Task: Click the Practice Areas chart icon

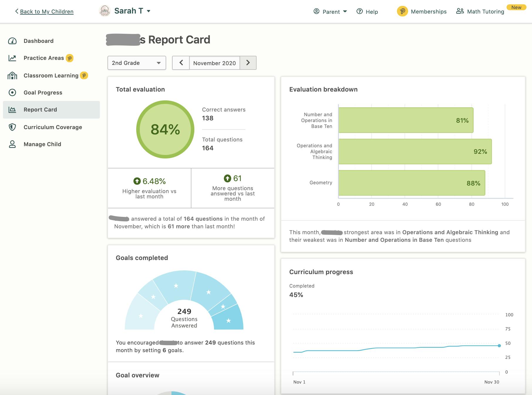Action: [12, 58]
